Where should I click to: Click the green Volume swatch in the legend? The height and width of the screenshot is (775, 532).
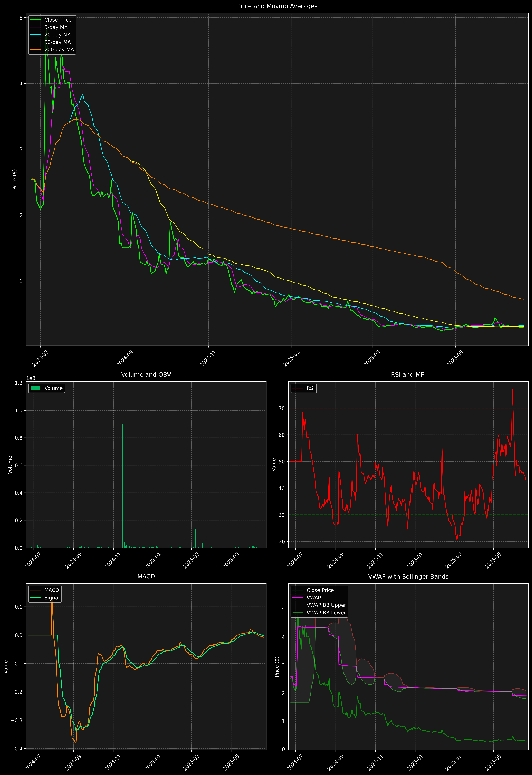35,388
